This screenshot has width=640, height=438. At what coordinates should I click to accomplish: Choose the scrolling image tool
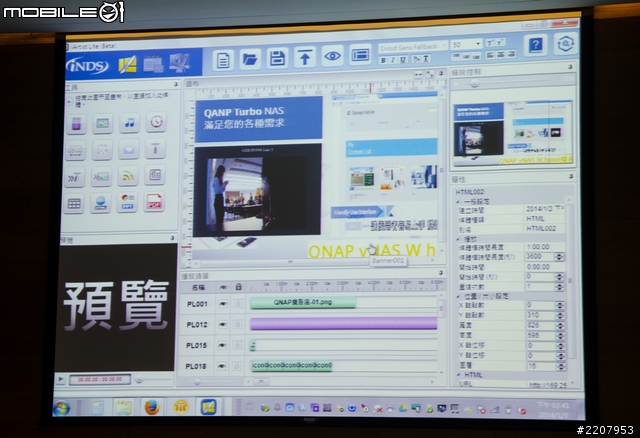[x=101, y=177]
